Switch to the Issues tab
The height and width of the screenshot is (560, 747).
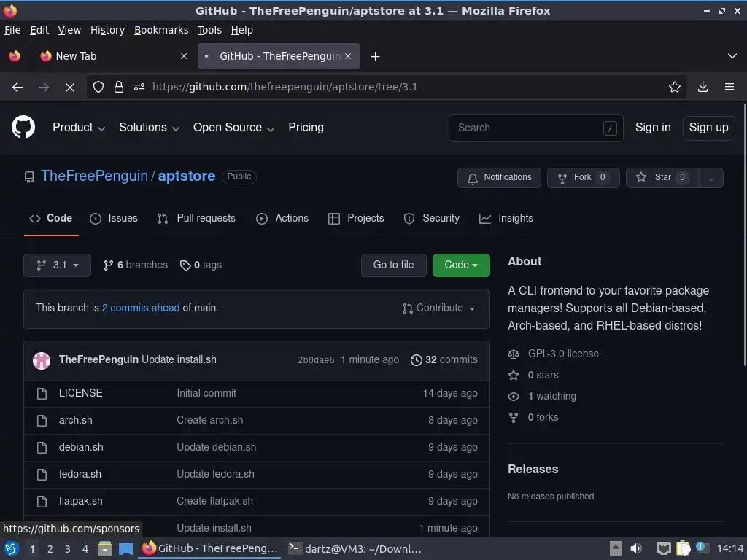[x=114, y=218]
